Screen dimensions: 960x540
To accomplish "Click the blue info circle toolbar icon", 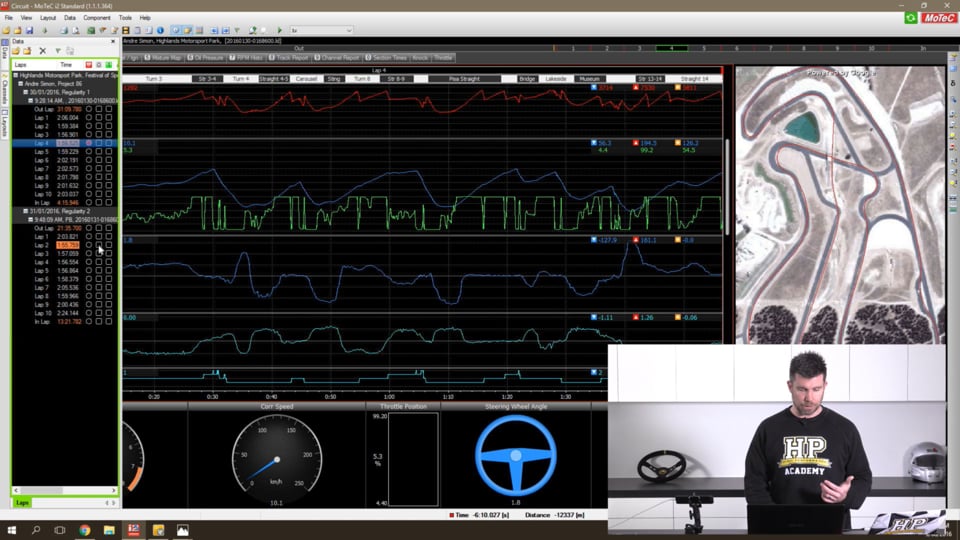I will (160, 30).
